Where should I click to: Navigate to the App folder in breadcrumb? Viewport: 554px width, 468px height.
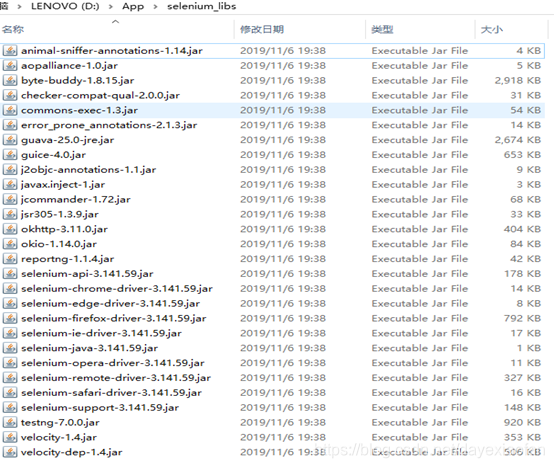click(x=133, y=6)
